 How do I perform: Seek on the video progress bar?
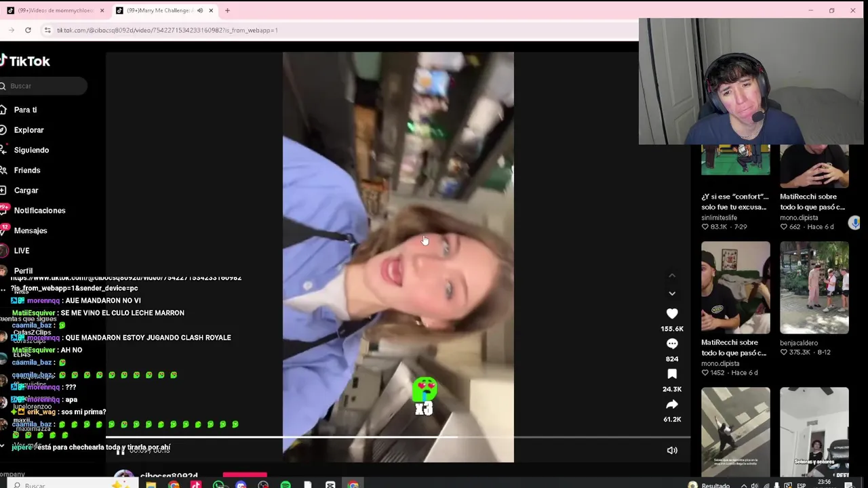pyautogui.click(x=398, y=437)
